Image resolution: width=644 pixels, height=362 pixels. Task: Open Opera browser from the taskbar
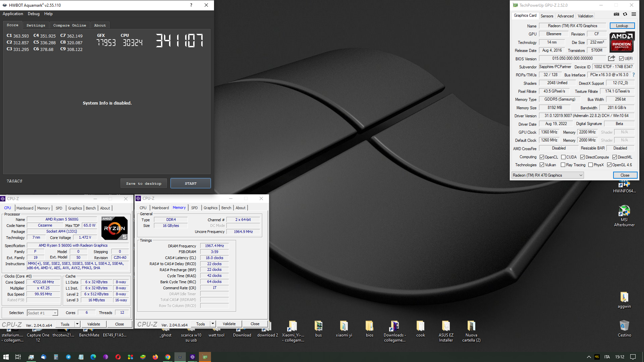pyautogui.click(x=118, y=357)
